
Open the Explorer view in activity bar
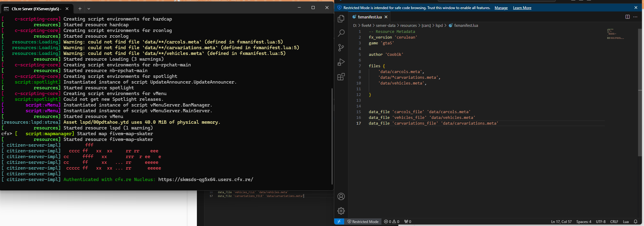click(341, 19)
